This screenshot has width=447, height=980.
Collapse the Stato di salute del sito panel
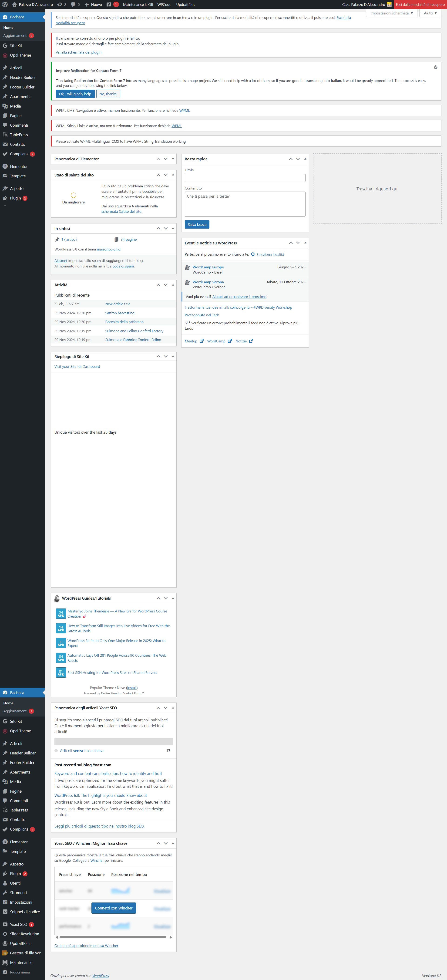[173, 175]
